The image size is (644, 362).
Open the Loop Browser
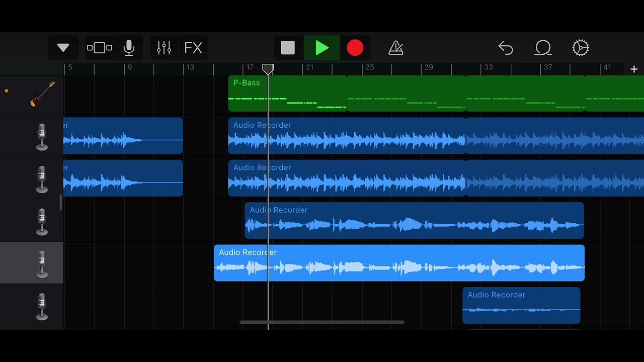point(543,48)
